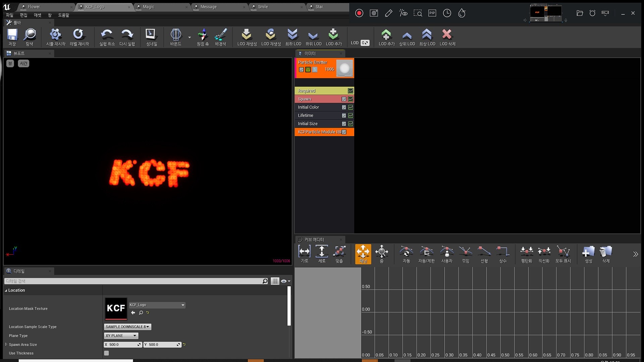Open the Location Sample Scale Type dropdown
The width and height of the screenshot is (644, 362).
point(127,326)
